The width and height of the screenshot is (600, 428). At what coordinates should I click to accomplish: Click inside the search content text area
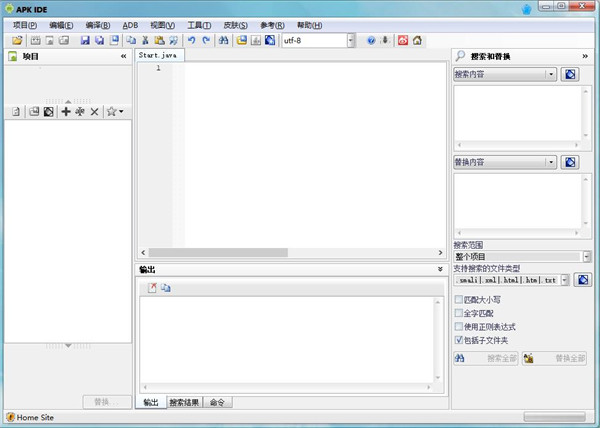tap(517, 113)
